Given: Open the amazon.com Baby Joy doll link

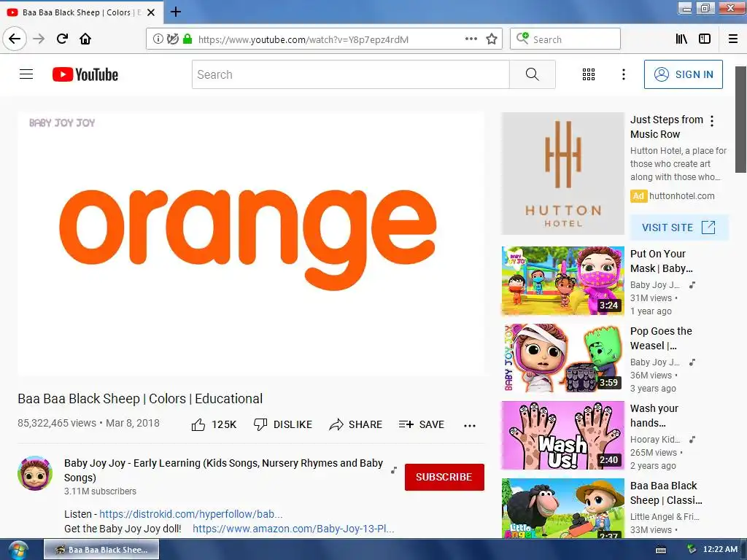Looking at the screenshot, I should point(293,529).
